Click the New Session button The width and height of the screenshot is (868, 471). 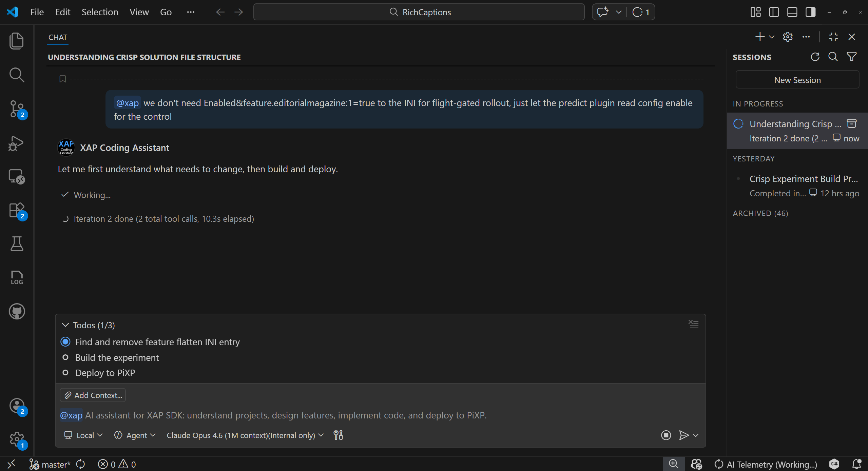pos(797,80)
